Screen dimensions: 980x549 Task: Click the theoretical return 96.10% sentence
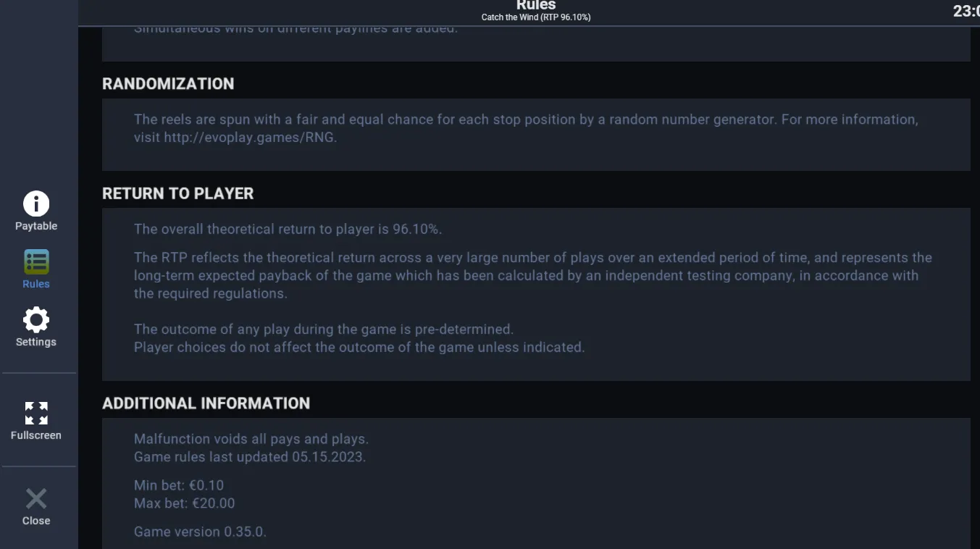coord(288,229)
